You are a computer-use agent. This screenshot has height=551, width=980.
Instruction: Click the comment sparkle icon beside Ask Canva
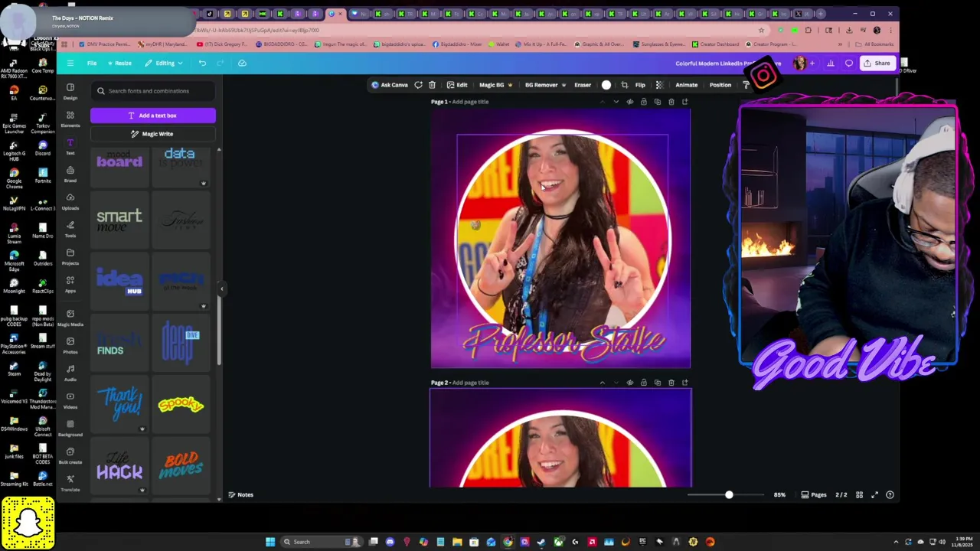[418, 85]
